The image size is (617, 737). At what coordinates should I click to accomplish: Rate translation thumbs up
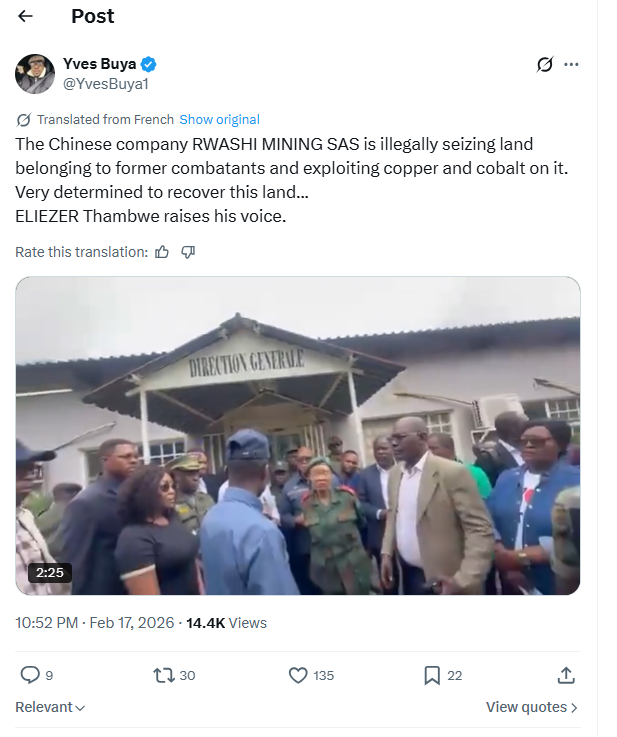click(x=162, y=252)
